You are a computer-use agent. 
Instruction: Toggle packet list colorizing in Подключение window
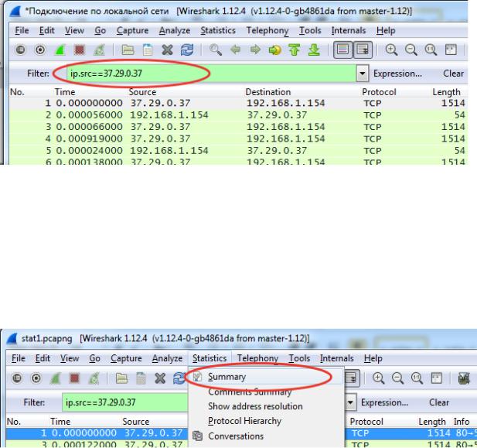click(342, 50)
